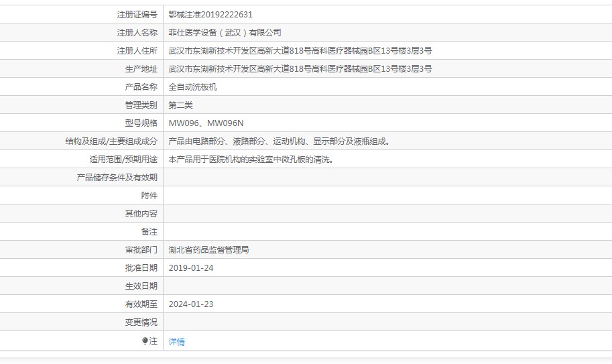Screen dimensions: 612x364
Task: Click the bulb icon beside 注
Action: pyautogui.click(x=144, y=341)
